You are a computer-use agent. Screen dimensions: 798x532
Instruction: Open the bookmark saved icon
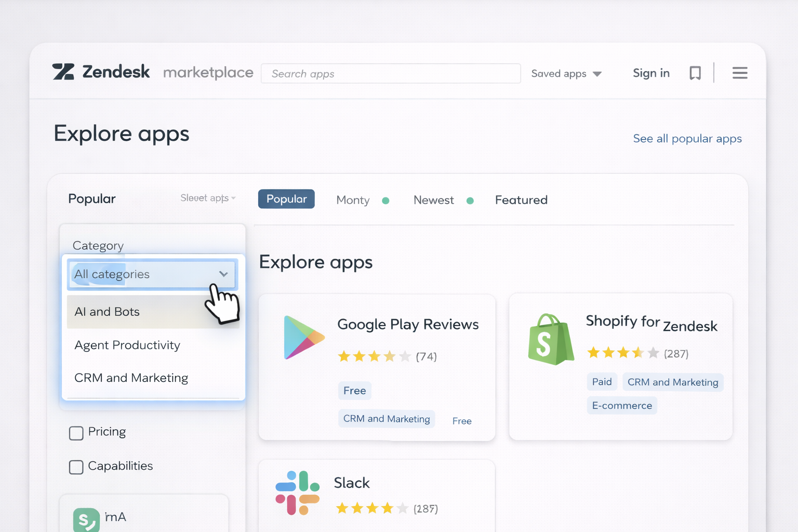tap(695, 73)
